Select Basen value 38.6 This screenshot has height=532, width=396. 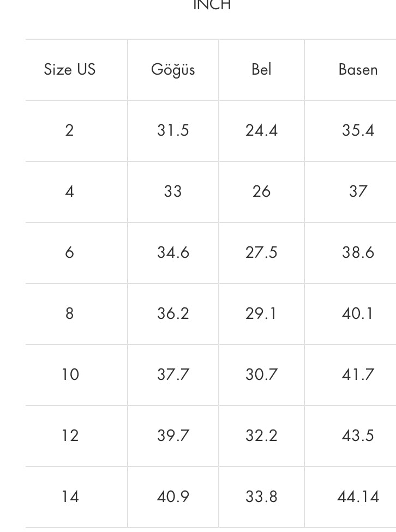coord(358,253)
